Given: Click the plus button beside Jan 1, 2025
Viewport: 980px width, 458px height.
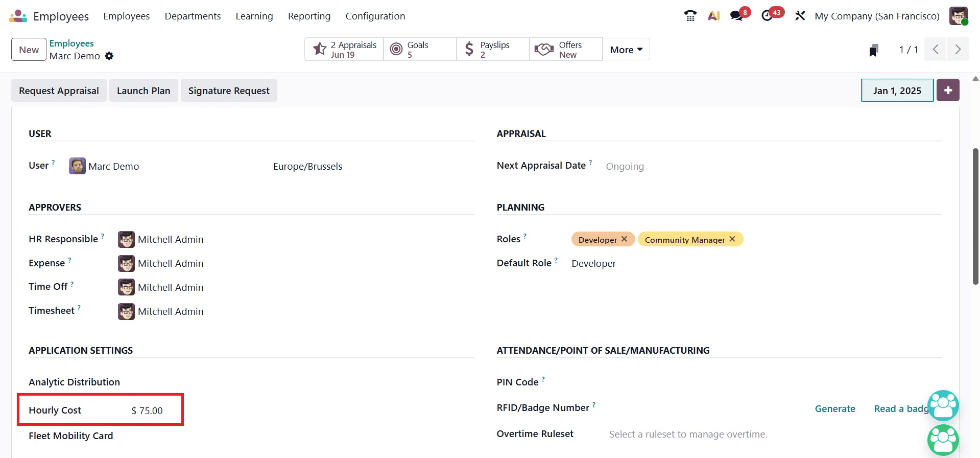Looking at the screenshot, I should tap(948, 90).
